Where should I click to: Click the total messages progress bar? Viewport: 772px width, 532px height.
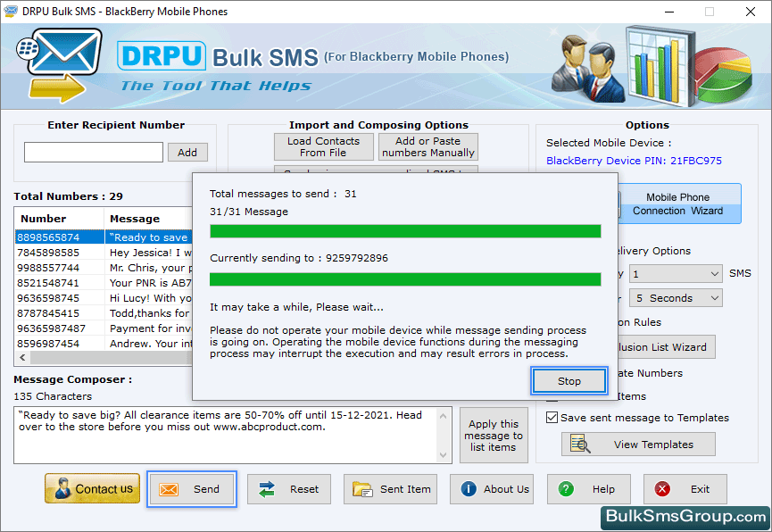point(405,231)
